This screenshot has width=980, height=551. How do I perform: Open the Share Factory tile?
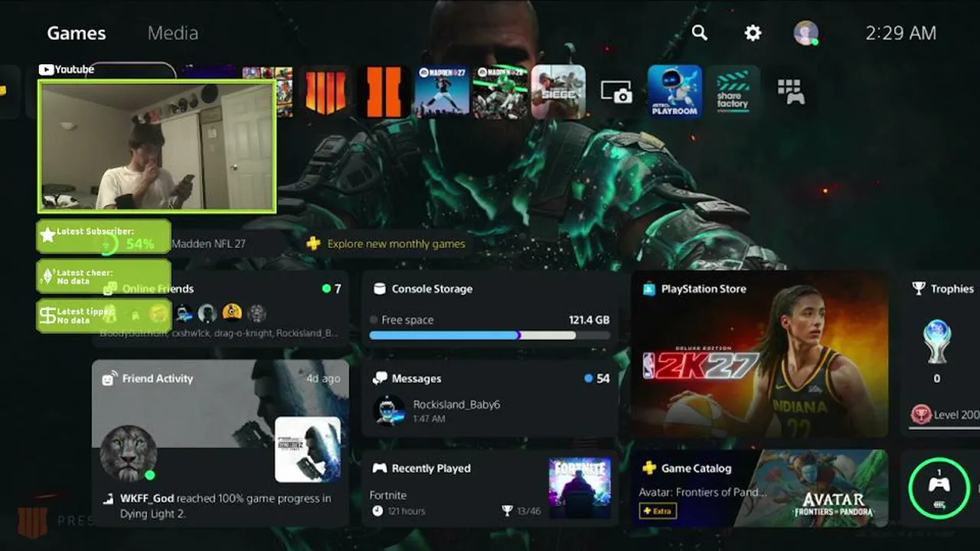pyautogui.click(x=733, y=93)
